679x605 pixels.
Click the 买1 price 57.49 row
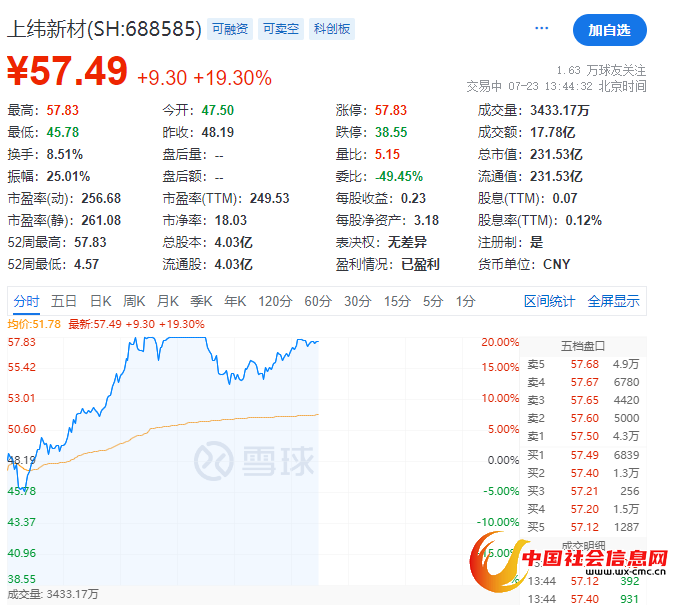[x=585, y=455]
